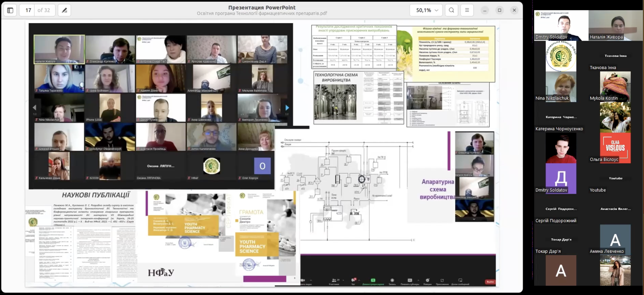Select the Ольга Віслоус participant tile
This screenshot has width=644, height=295.
(x=615, y=148)
